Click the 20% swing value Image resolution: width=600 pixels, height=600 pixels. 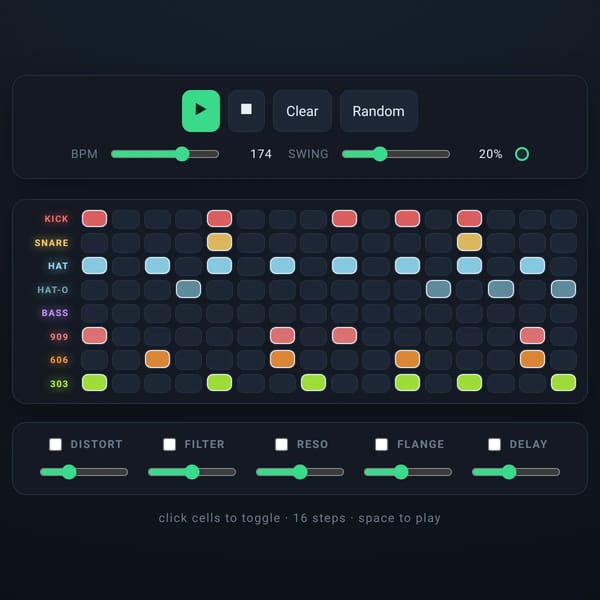click(x=490, y=154)
